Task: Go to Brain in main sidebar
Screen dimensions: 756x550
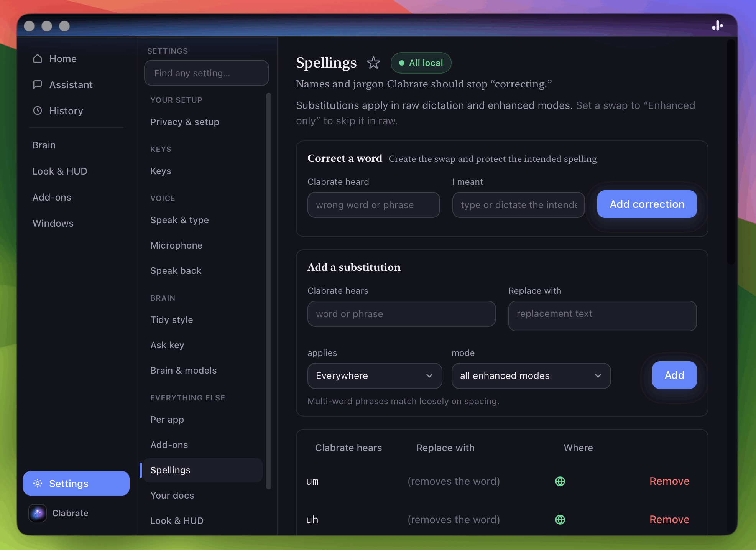Action: [44, 145]
